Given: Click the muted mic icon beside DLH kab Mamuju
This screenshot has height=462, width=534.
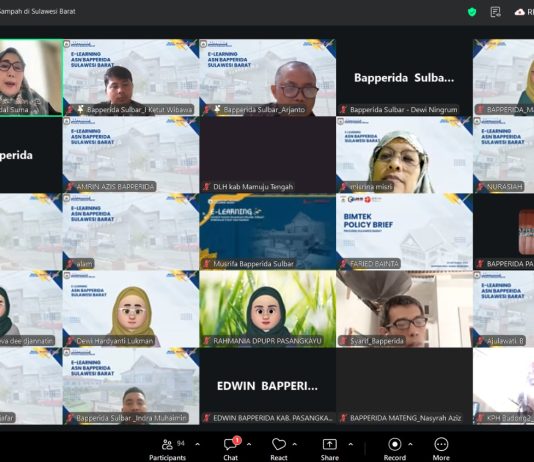Looking at the screenshot, I should coord(207,187).
